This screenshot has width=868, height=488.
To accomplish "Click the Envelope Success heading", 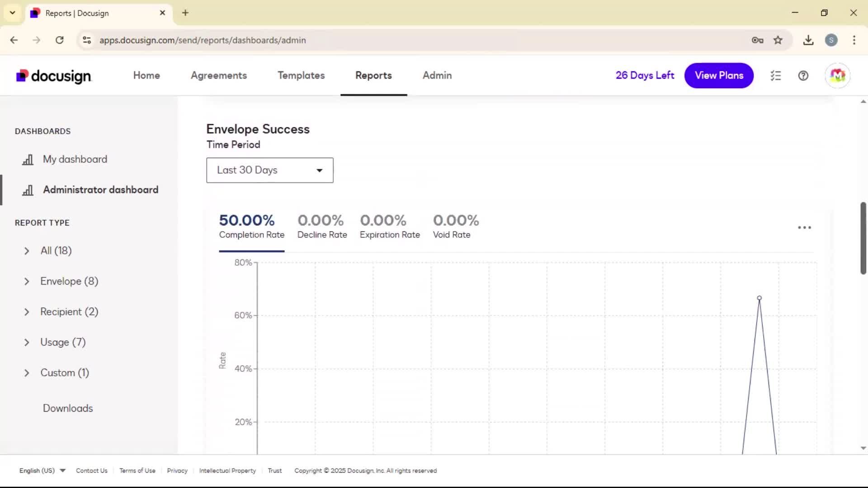I will pyautogui.click(x=258, y=129).
